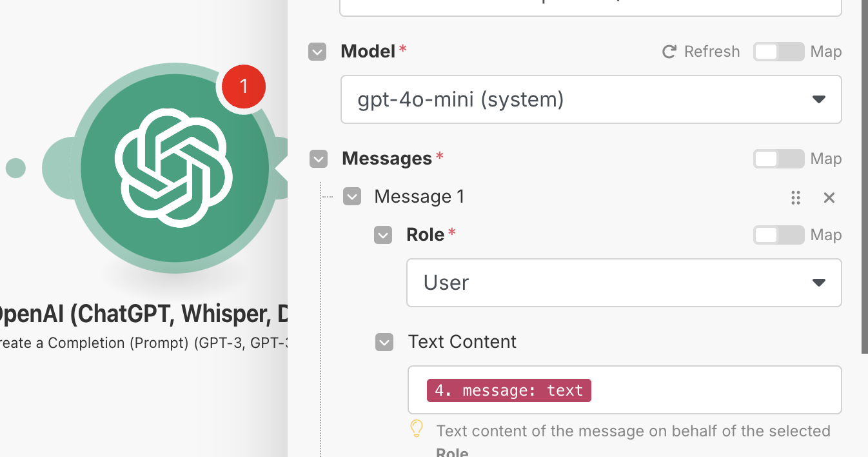Open the Role dropdown showing User
Screen dimensions: 868x457
(x=624, y=283)
